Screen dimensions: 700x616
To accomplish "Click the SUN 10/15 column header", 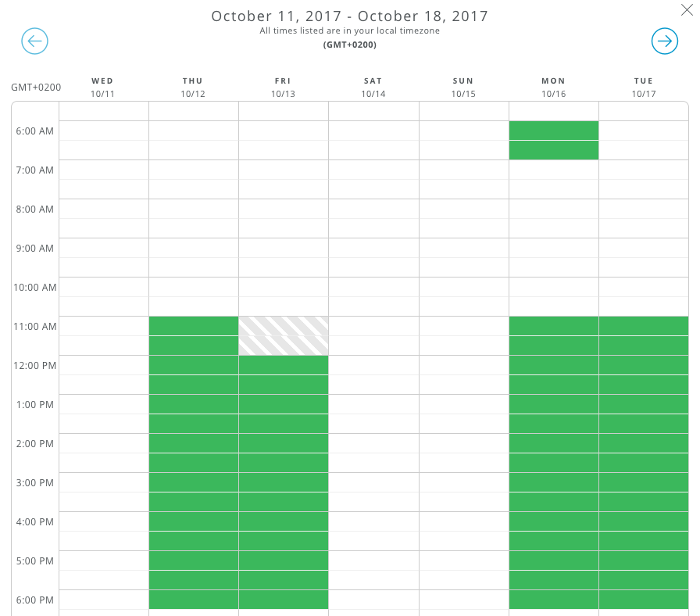I will click(x=463, y=88).
